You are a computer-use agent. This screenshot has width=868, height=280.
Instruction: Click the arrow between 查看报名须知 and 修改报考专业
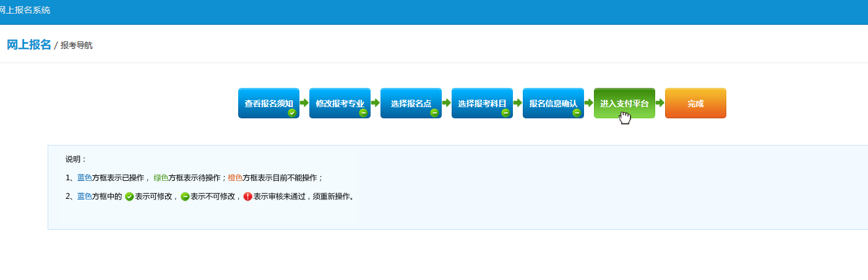coord(304,103)
